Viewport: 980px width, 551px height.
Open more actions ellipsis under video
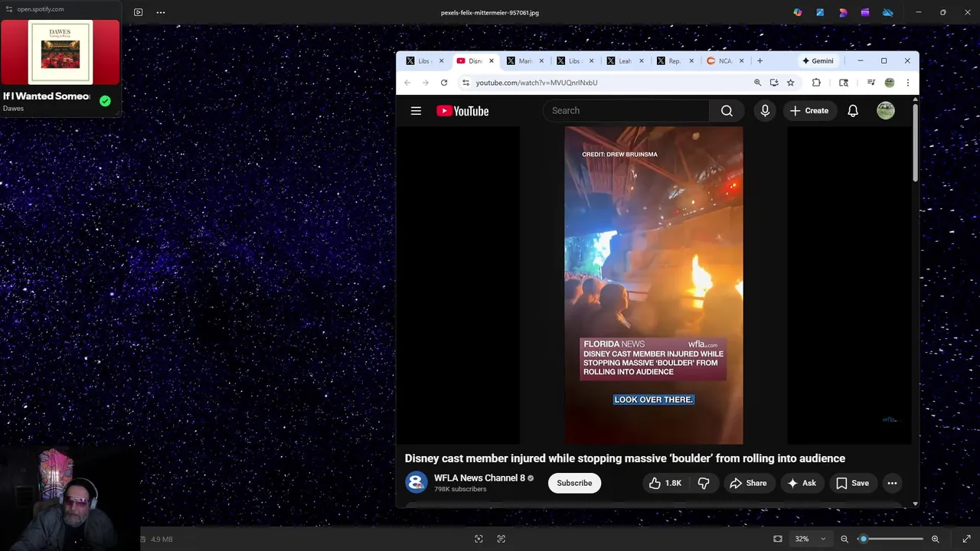[x=892, y=483]
